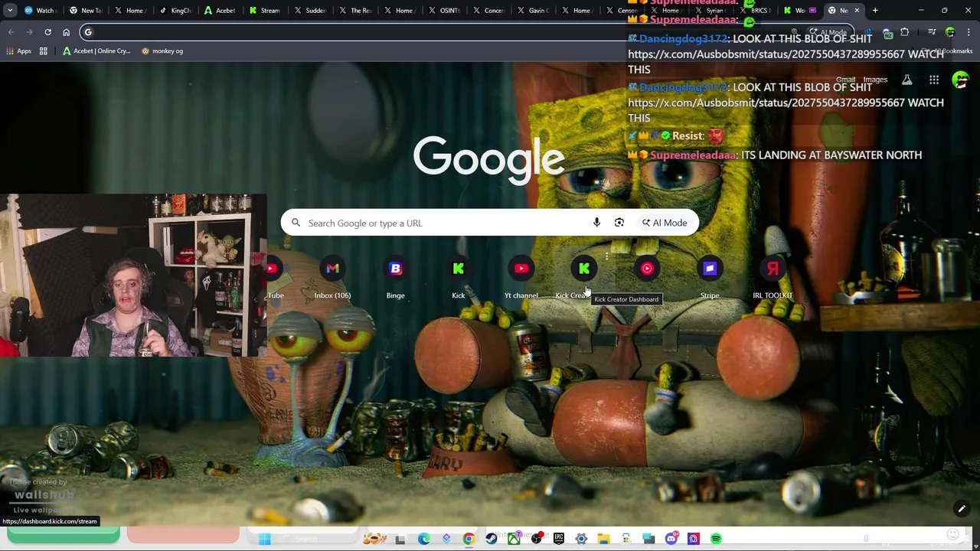This screenshot has width=980, height=551.
Task: Open the Stripe shortcut
Action: click(710, 278)
